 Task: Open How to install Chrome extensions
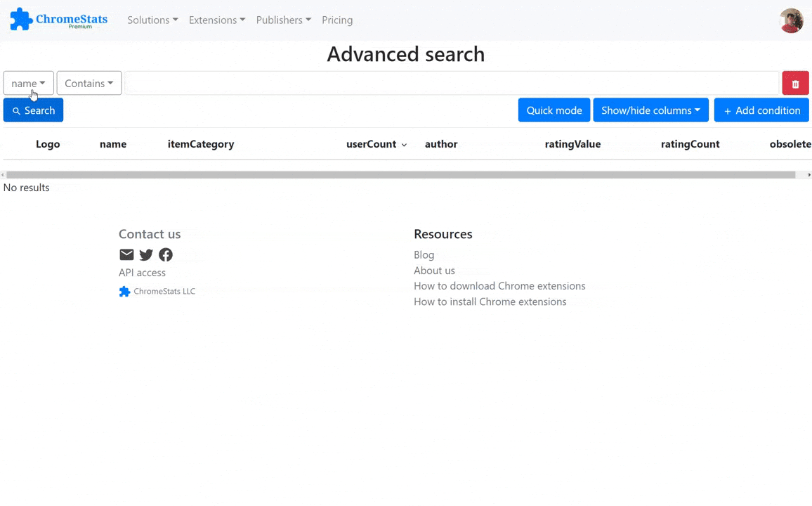[x=490, y=301]
